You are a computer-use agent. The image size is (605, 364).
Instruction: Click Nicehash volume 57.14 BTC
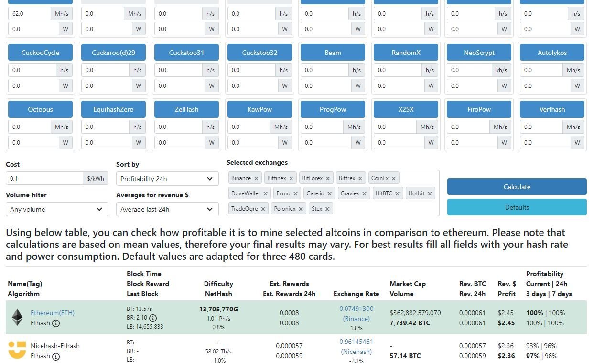click(x=405, y=356)
